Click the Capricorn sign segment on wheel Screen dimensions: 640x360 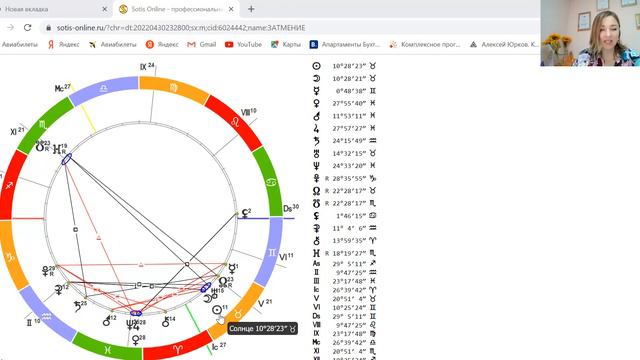click(11, 256)
